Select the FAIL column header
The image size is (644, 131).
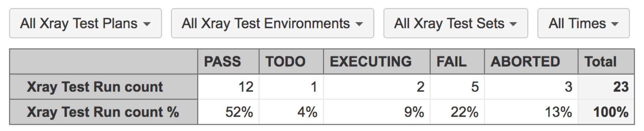(457, 62)
